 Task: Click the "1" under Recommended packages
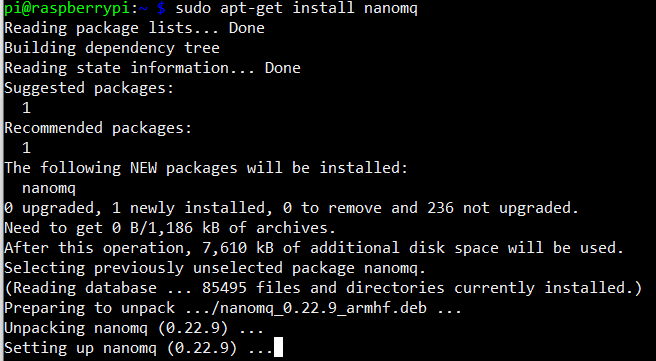[26, 148]
